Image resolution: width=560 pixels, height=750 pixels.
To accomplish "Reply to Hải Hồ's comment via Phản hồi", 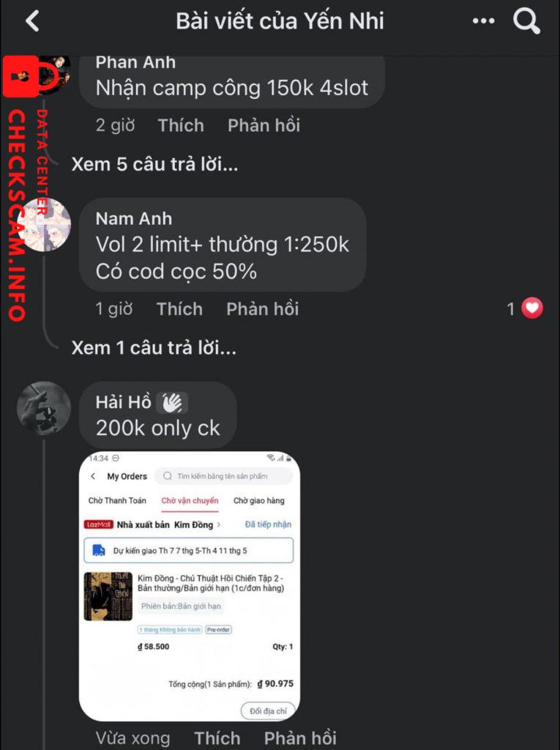I will pyautogui.click(x=300, y=738).
